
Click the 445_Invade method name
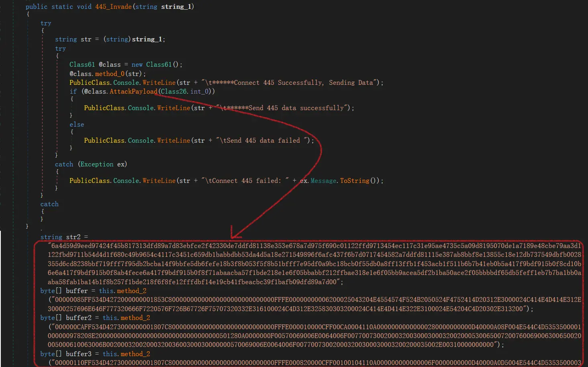click(x=113, y=7)
